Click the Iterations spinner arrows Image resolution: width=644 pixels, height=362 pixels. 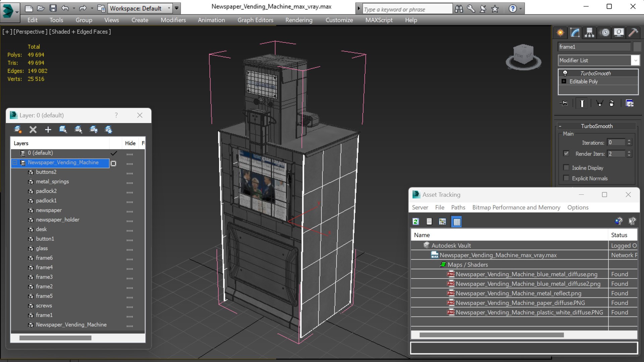pos(629,142)
